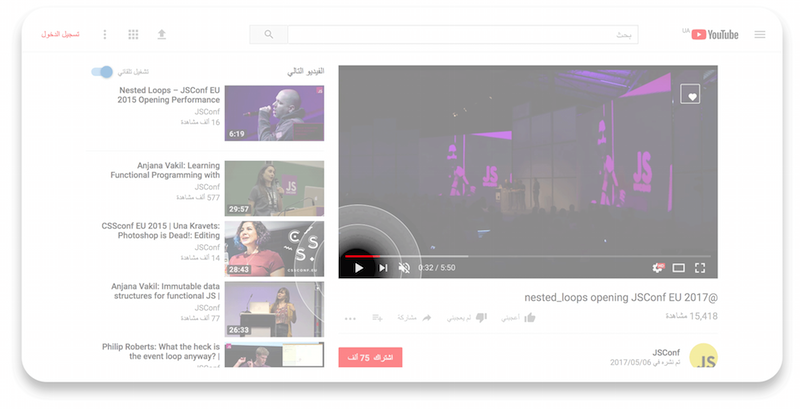Screen dimensions: 800x409
Task: Open more actions ellipsis under video
Action: (x=350, y=319)
